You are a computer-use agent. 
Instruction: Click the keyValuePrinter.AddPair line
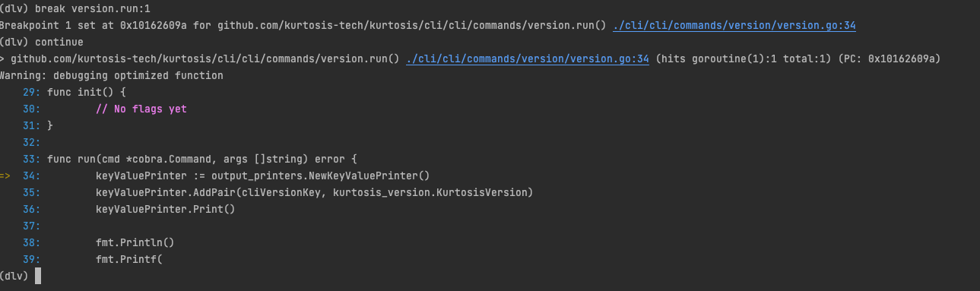coord(314,192)
